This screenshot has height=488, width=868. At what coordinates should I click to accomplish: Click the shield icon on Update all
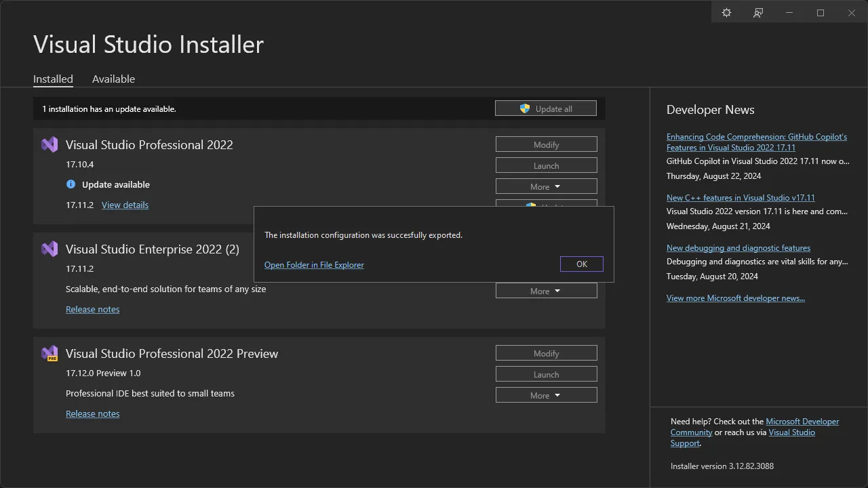tap(525, 108)
